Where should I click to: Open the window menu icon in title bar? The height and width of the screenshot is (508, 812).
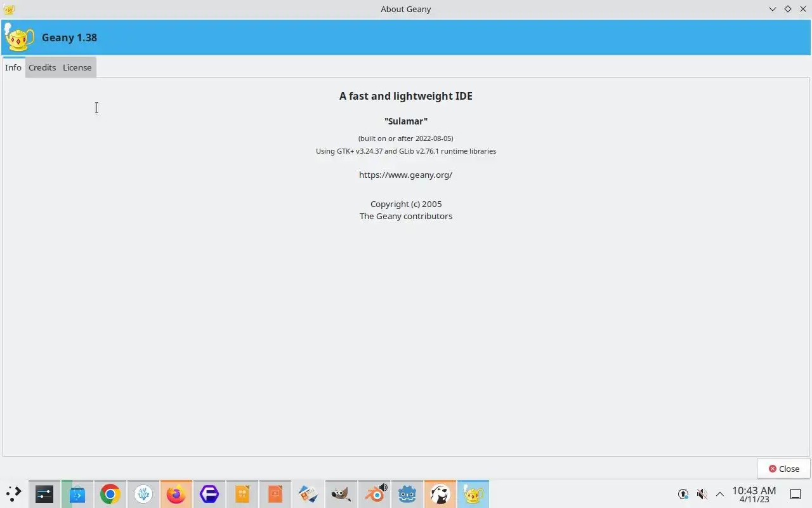(x=9, y=9)
